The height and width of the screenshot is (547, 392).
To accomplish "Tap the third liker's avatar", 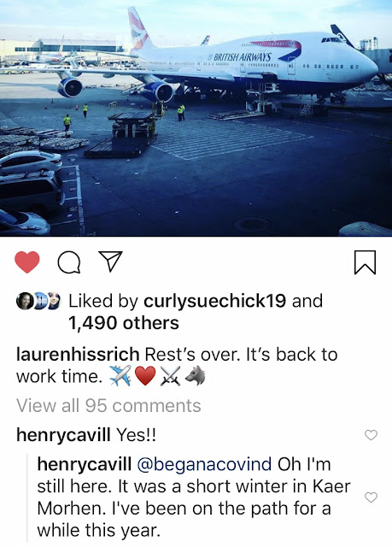I will 53,302.
